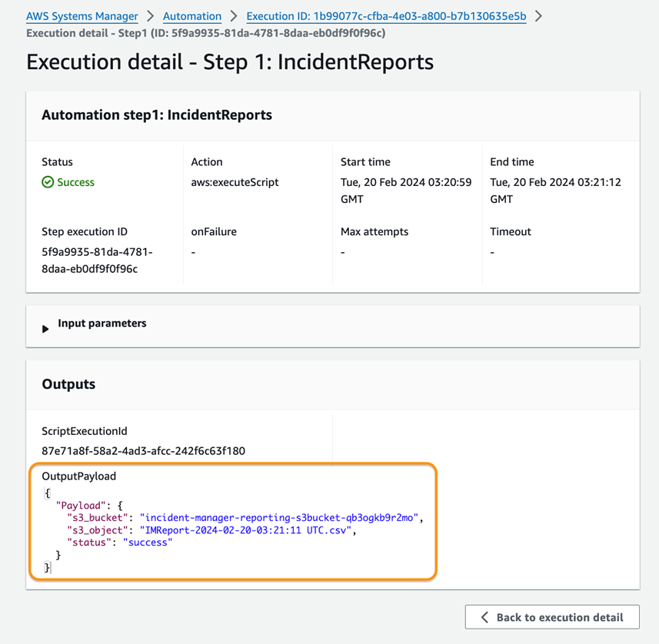Screen dimensions: 659x644
Task: Click the breadcrumb chevron after AWS Systems Manager
Action: [151, 16]
